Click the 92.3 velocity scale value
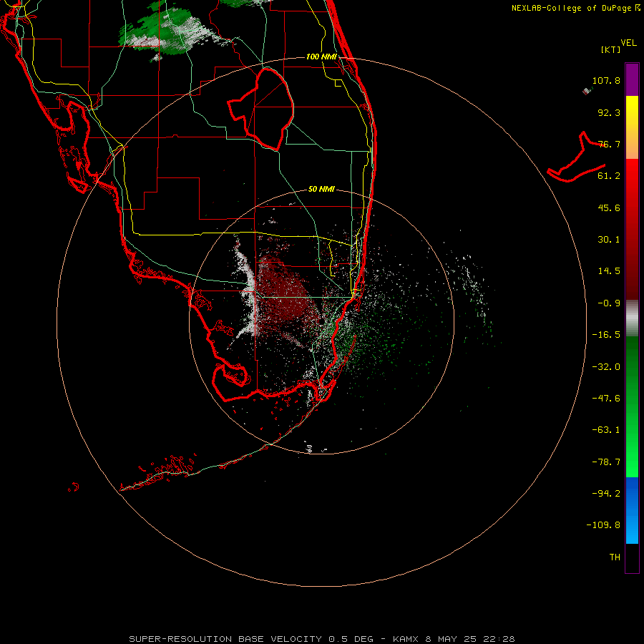 (609, 112)
